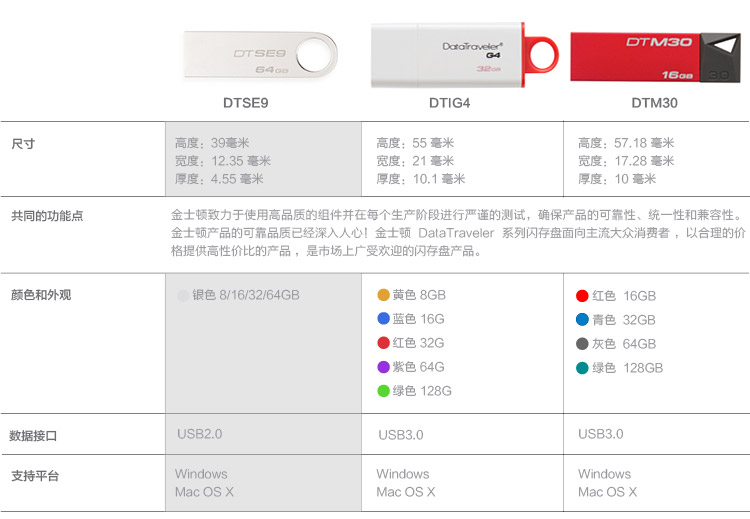Viewport: 750px width, 519px height.
Task: Click the red DTM30 flash drive image
Action: [x=655, y=57]
